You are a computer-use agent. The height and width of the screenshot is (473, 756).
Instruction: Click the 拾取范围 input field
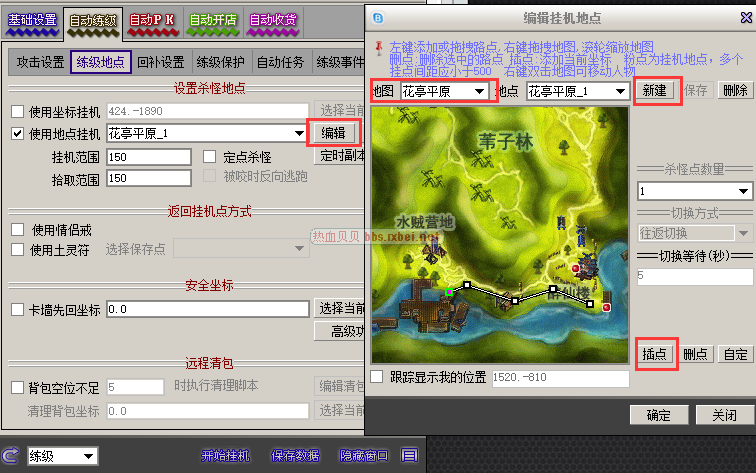pos(148,178)
